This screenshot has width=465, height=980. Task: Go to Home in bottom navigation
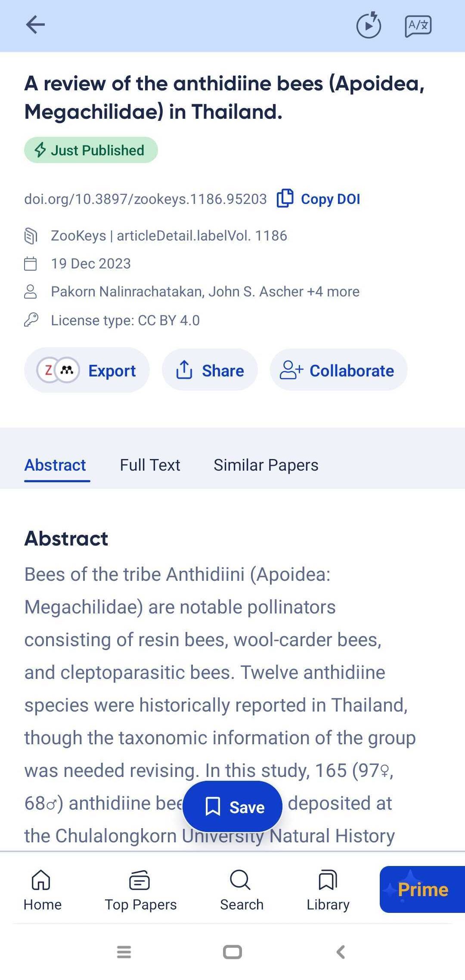(x=42, y=890)
